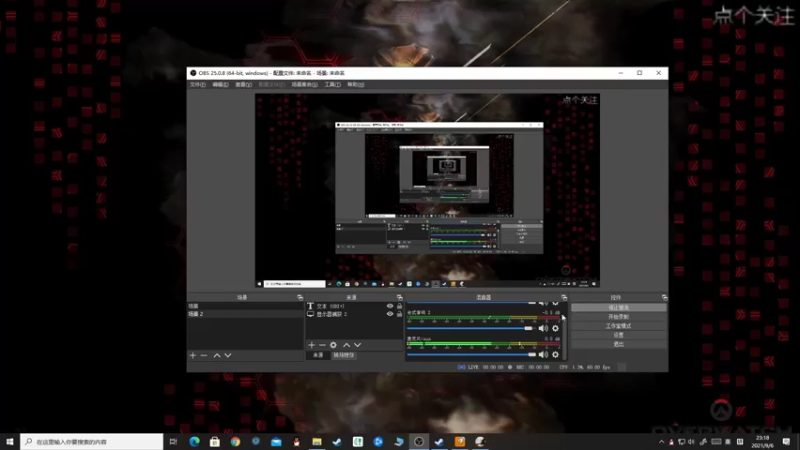Image resolution: width=800 pixels, height=450 pixels.
Task: Toggle the lock on 显示器捕获 2 source
Action: click(399, 314)
